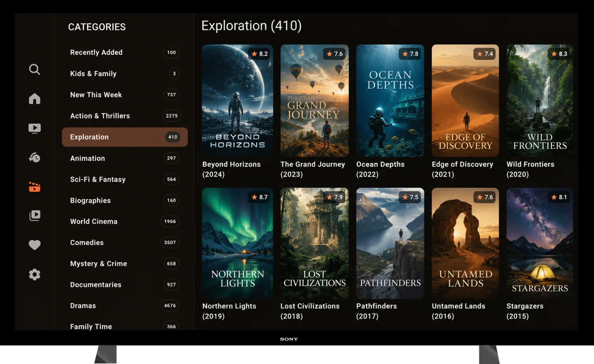The width and height of the screenshot is (594, 364).
Task: Select the Kids & Family category
Action: [125, 74]
